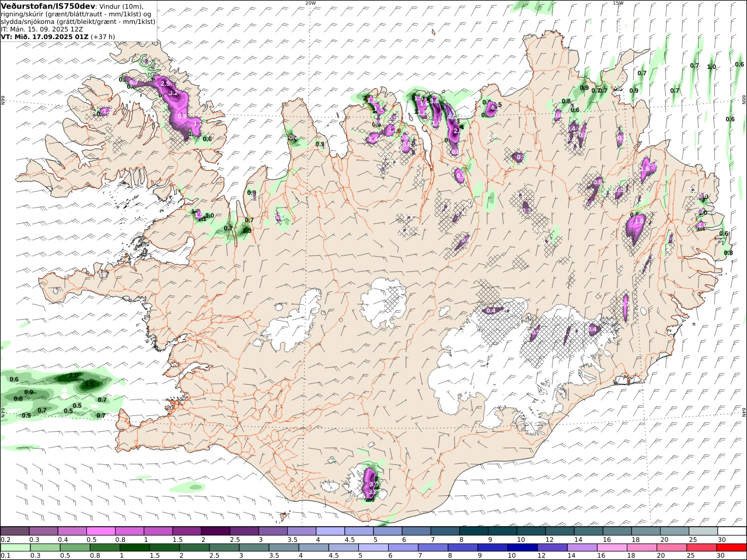Image resolution: width=747 pixels, height=560 pixels.
Task: Select the gray-green 3 rain scale swatch
Action: 254,547
